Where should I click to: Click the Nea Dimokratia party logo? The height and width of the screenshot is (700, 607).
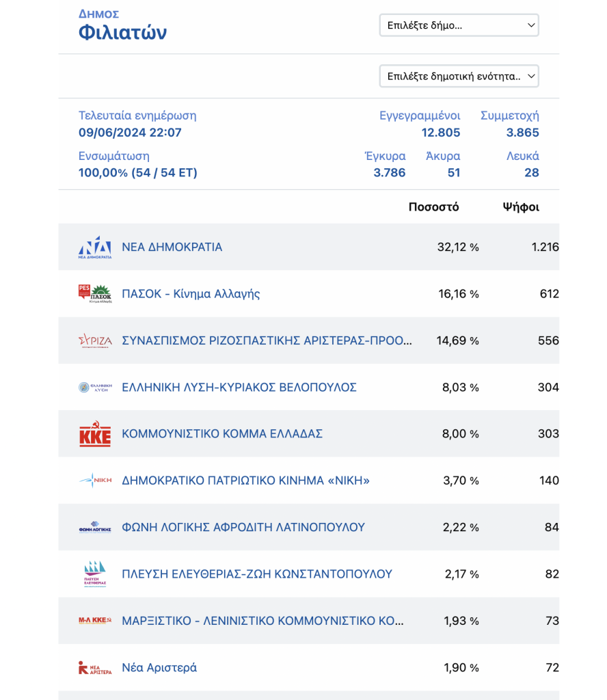click(x=95, y=247)
